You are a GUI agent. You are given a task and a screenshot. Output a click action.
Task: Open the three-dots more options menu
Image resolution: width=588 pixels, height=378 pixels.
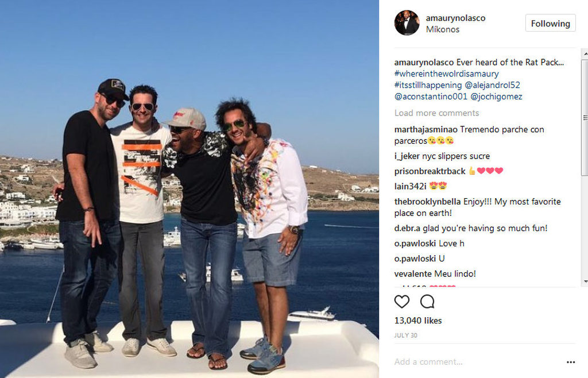coord(571,362)
